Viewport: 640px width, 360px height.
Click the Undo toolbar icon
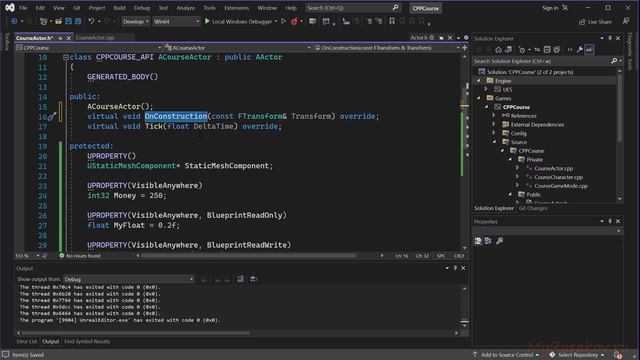(x=91, y=21)
